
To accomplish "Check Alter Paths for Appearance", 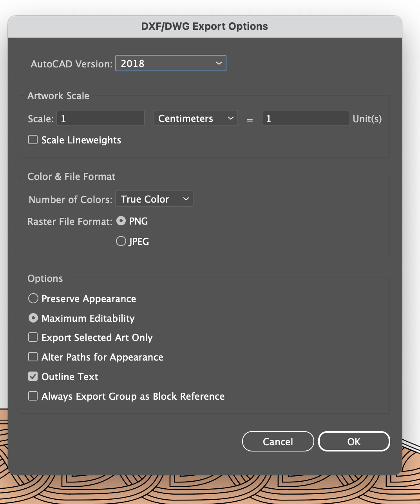I will 33,357.
